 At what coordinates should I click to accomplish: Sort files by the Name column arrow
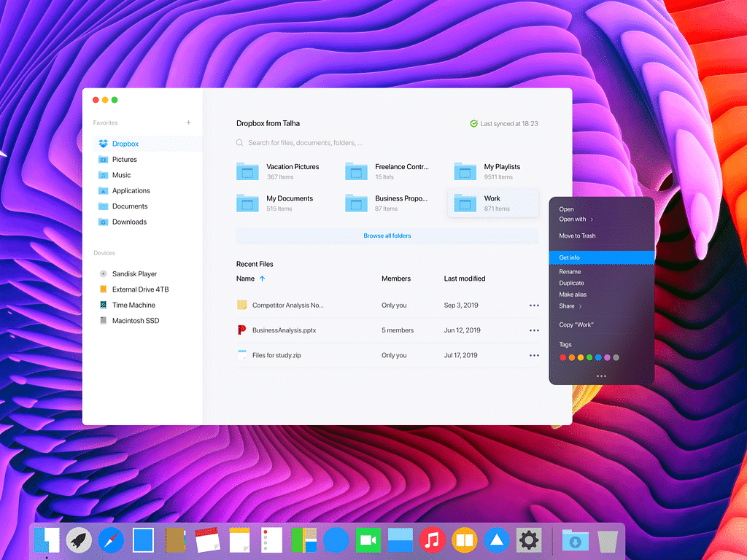263,279
